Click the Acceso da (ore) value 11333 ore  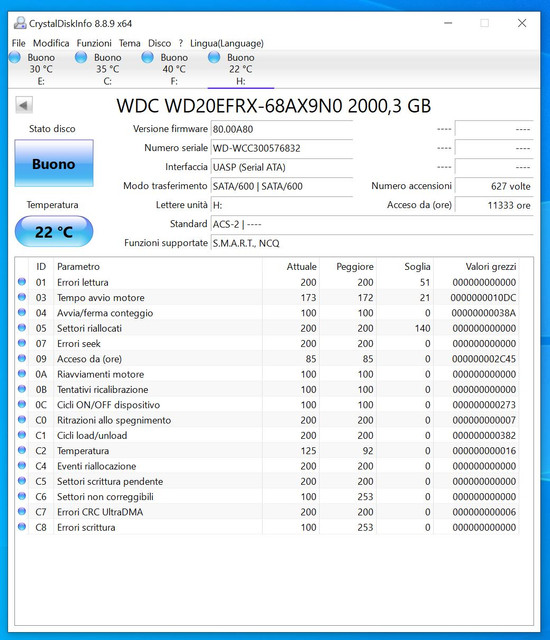point(494,205)
